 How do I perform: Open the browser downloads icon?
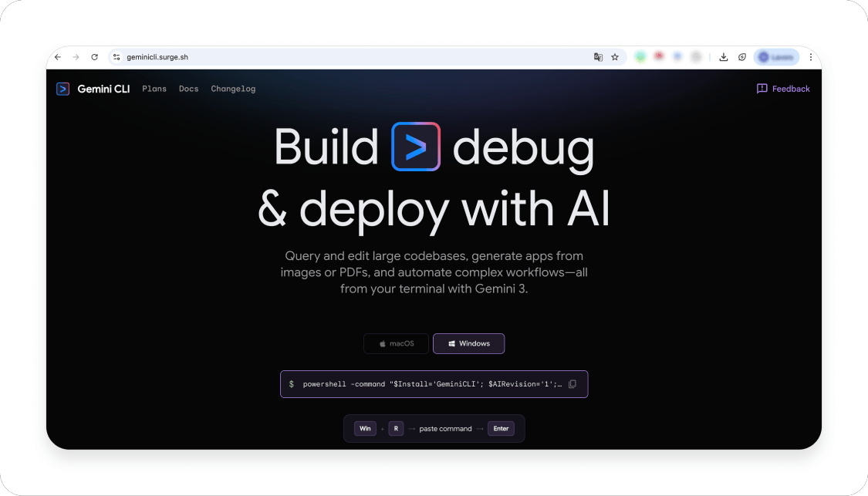click(x=724, y=57)
